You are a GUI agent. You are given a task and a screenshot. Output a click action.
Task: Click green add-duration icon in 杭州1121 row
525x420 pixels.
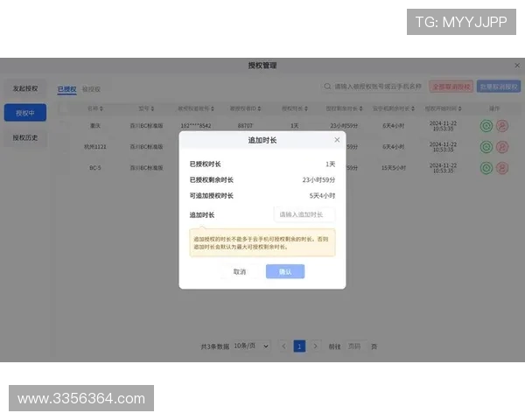486,147
